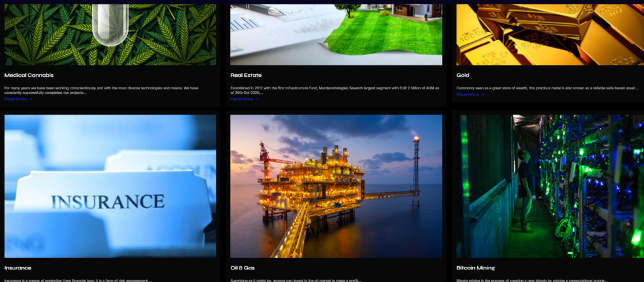Click the arrow icon beside Medical Cannabis Read More
Image resolution: width=644 pixels, height=282 pixels.
30,99
